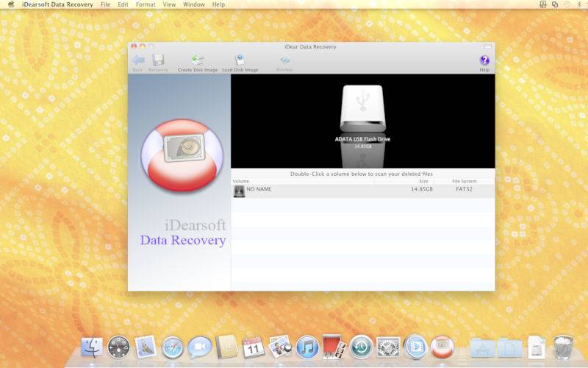
Task: Open Applications folder stack in Dock
Action: [x=483, y=347]
